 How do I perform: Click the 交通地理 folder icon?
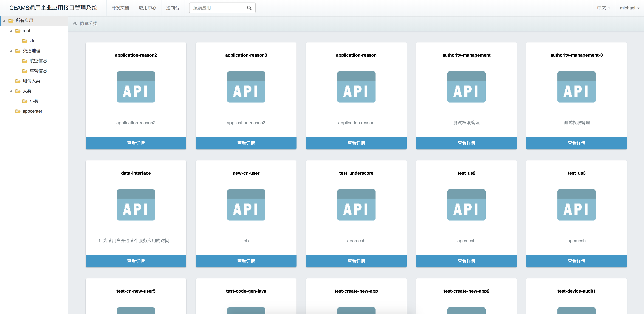(x=18, y=51)
